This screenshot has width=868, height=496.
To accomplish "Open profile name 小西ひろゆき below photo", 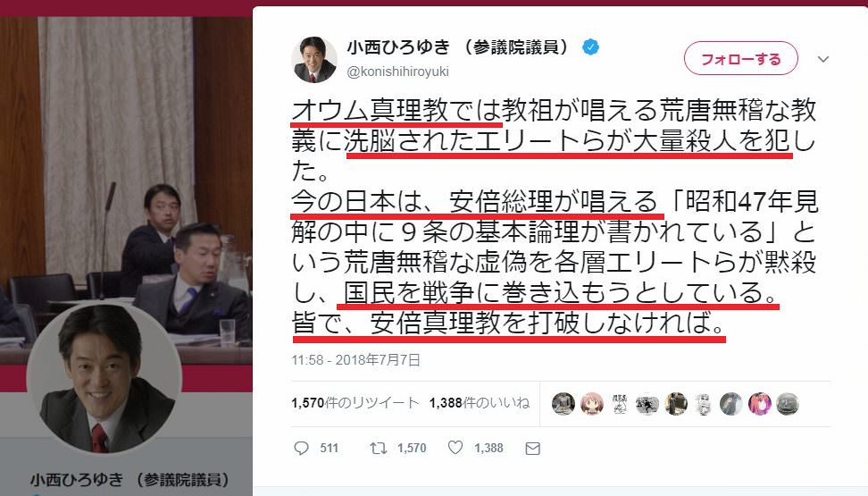I will [129, 480].
